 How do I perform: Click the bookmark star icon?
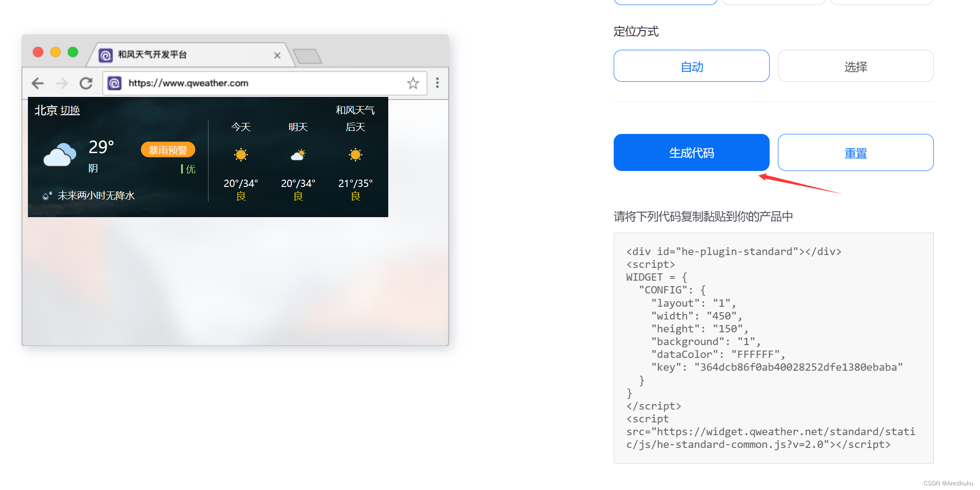tap(413, 83)
